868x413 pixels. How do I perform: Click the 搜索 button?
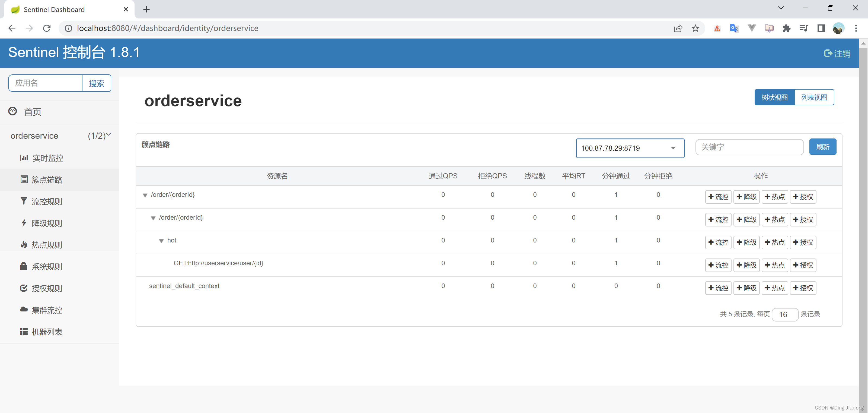click(x=96, y=83)
